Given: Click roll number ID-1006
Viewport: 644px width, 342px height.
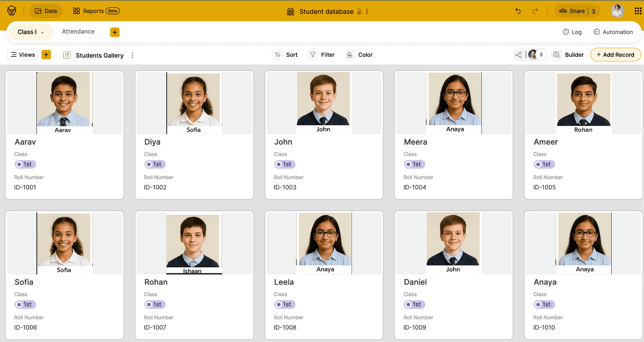Looking at the screenshot, I should click(25, 328).
